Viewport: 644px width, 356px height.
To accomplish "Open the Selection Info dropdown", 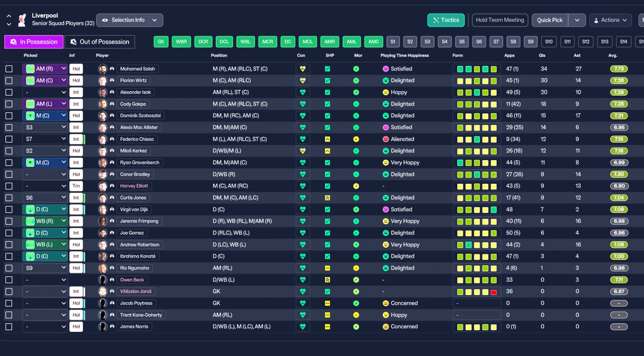I will [130, 20].
